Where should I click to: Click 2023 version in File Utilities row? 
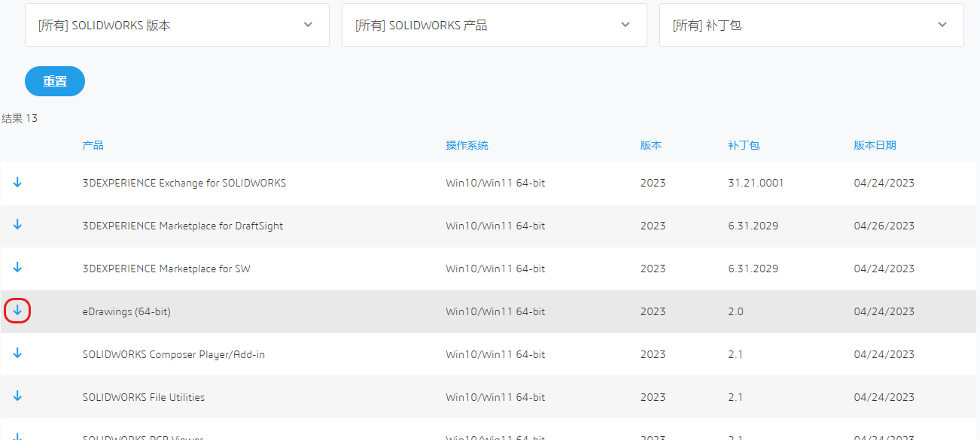[653, 397]
